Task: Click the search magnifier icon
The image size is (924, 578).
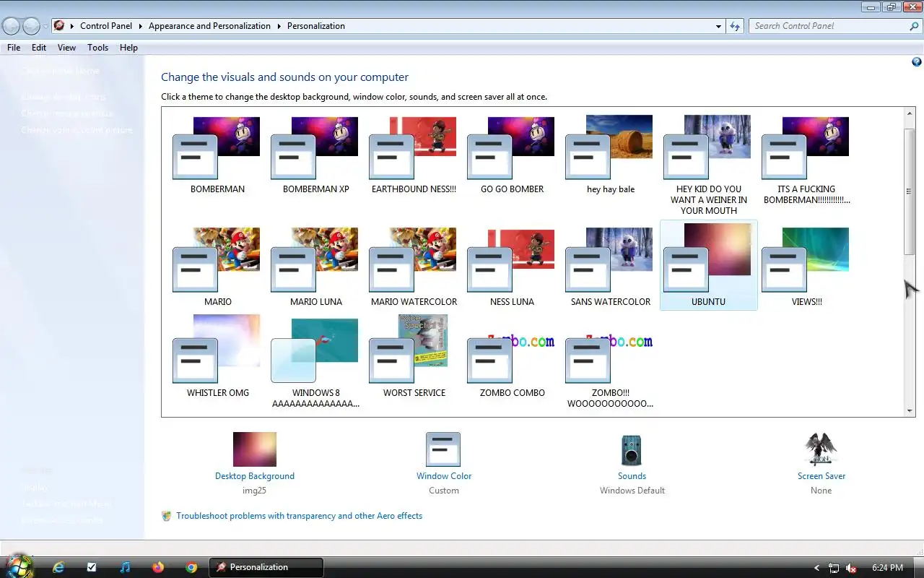Action: point(915,26)
